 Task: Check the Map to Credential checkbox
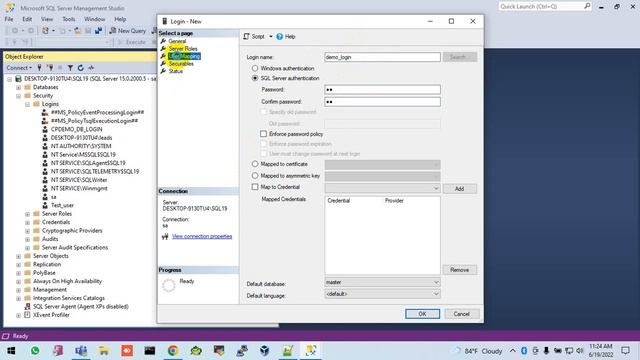click(255, 187)
